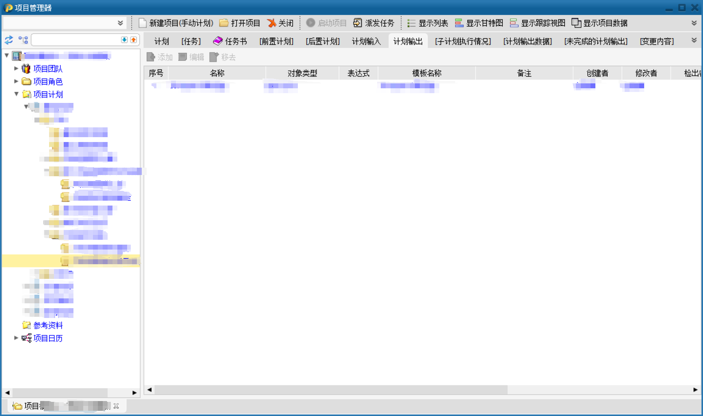Select 项目计划 in the tree

[x=48, y=94]
